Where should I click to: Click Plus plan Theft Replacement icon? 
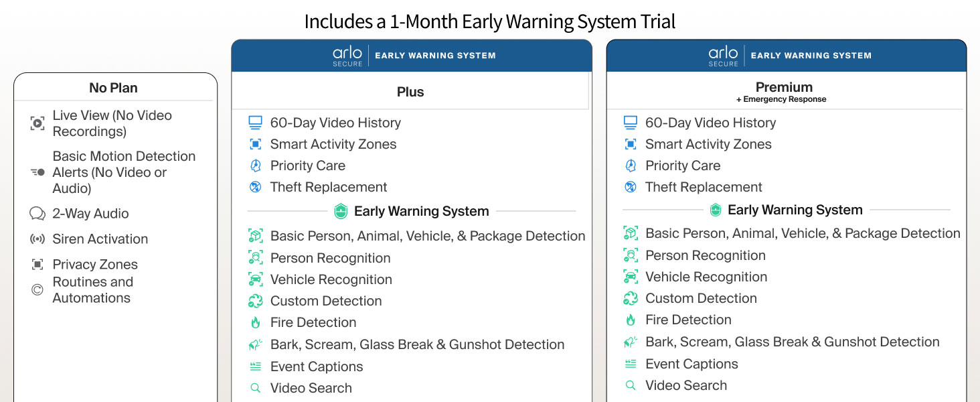255,187
